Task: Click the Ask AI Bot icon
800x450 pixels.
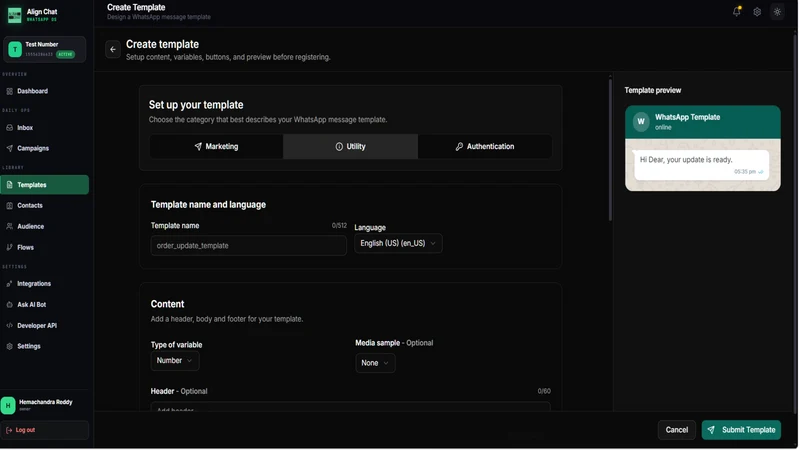Action: (10, 305)
